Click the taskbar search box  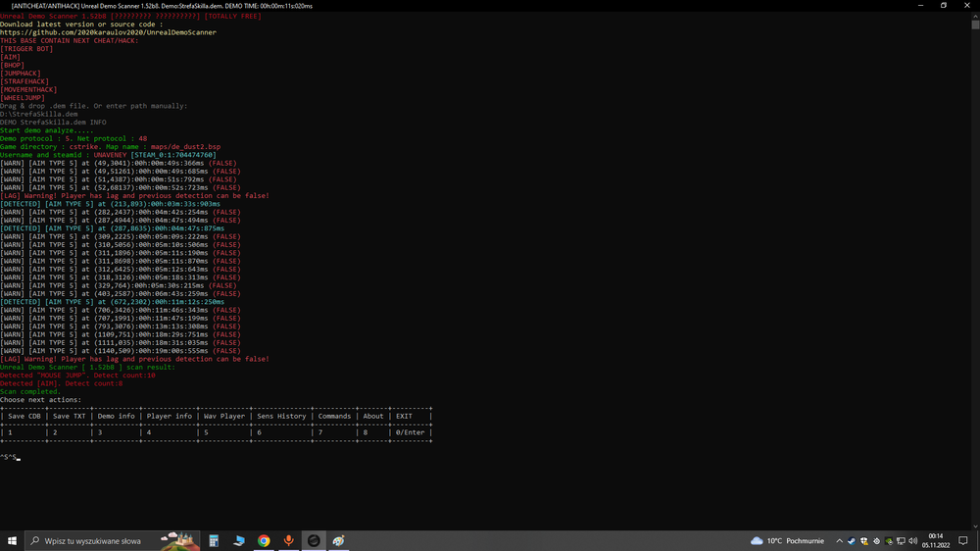pyautogui.click(x=113, y=541)
